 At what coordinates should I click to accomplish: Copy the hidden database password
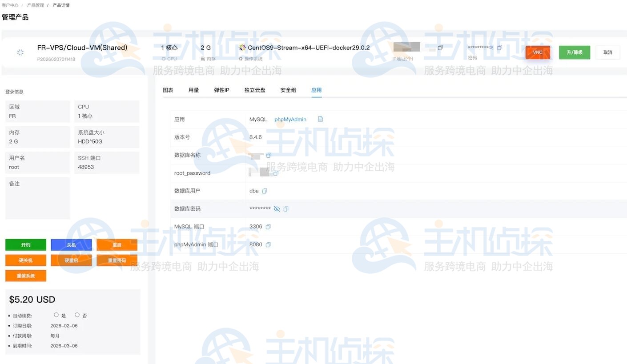click(286, 208)
